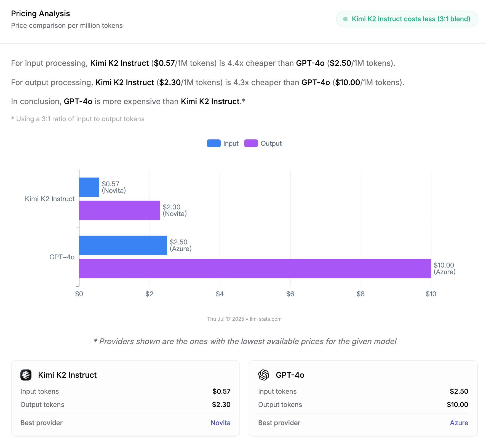Click the $2 x-axis tick label
Image resolution: width=486 pixels, height=448 pixels.
tap(149, 294)
